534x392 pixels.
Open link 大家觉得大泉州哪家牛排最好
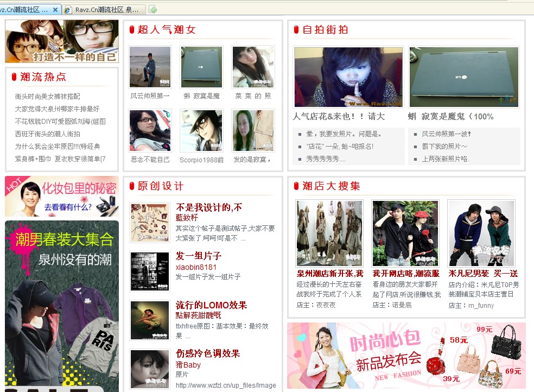(x=57, y=109)
